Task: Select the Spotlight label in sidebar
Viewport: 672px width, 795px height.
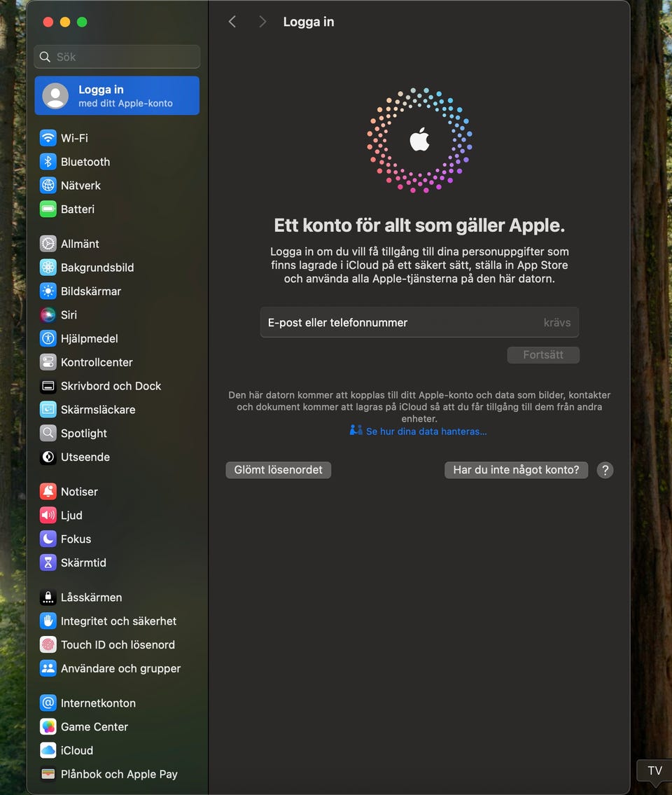Action: (x=83, y=434)
